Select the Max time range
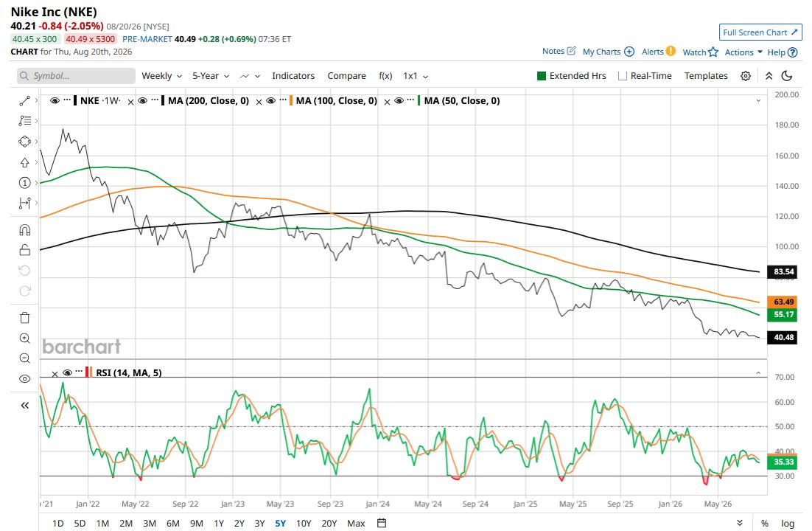The image size is (812, 531). pyautogui.click(x=356, y=523)
